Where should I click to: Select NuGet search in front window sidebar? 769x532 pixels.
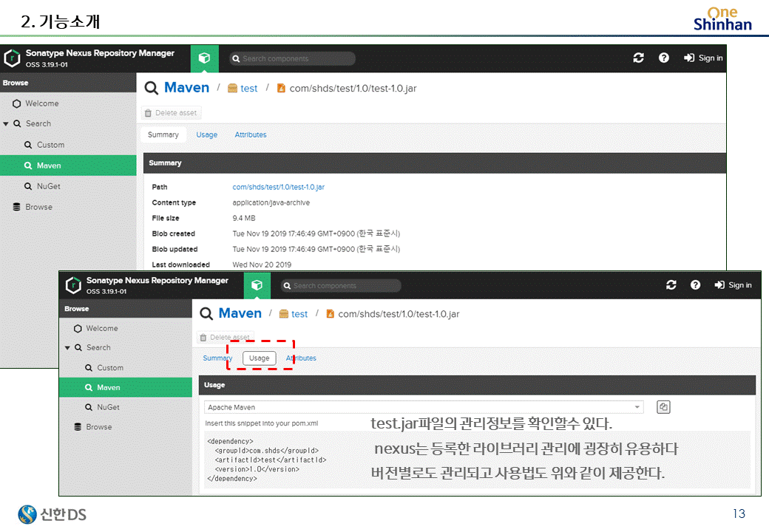click(x=126, y=407)
